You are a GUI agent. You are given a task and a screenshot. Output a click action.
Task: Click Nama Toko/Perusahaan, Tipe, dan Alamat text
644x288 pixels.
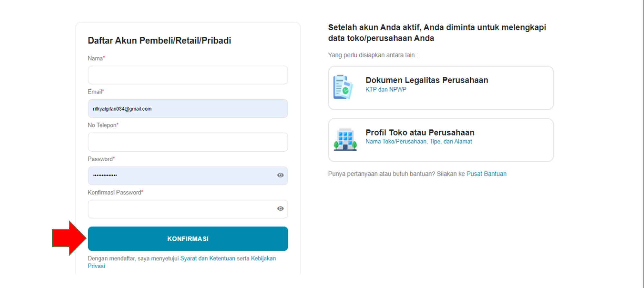pos(419,142)
